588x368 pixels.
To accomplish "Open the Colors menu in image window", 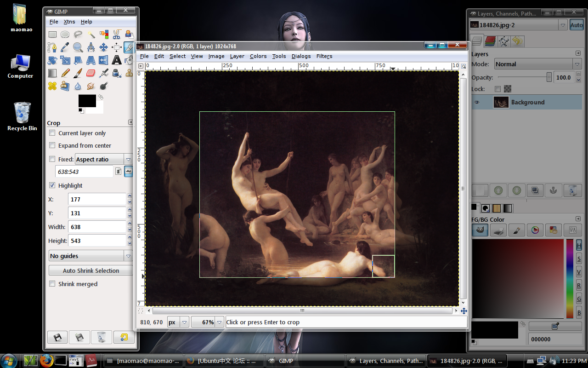I will click(x=258, y=56).
